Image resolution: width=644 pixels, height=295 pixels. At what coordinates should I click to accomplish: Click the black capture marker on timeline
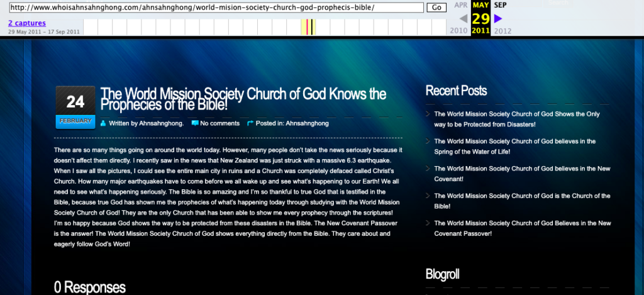coord(312,27)
